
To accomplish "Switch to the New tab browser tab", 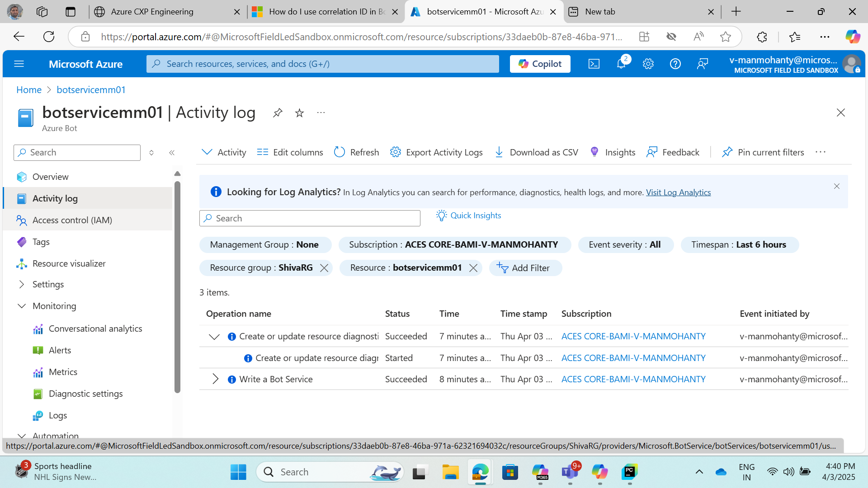I will (x=642, y=12).
